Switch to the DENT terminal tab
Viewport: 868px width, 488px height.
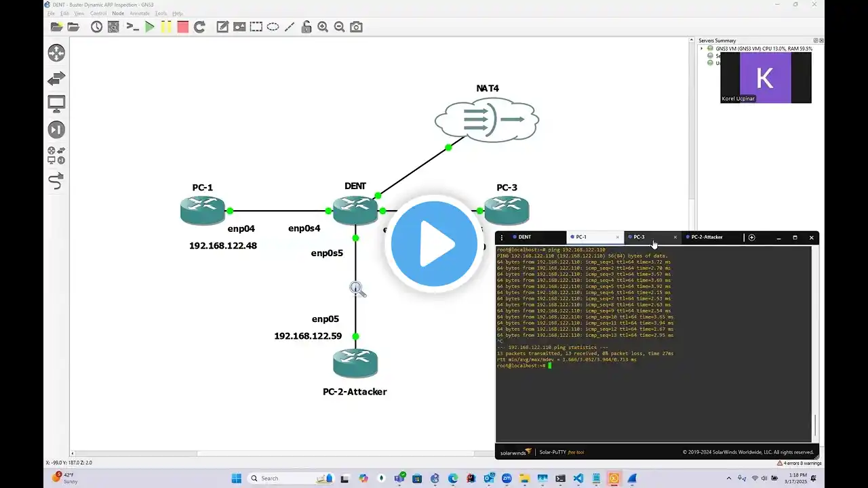(x=524, y=237)
